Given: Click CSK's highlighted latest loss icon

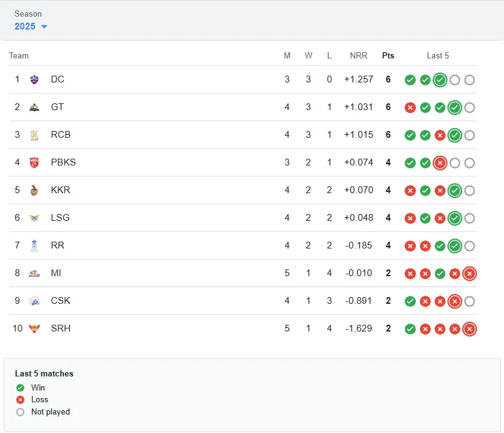Looking at the screenshot, I should [x=455, y=301].
